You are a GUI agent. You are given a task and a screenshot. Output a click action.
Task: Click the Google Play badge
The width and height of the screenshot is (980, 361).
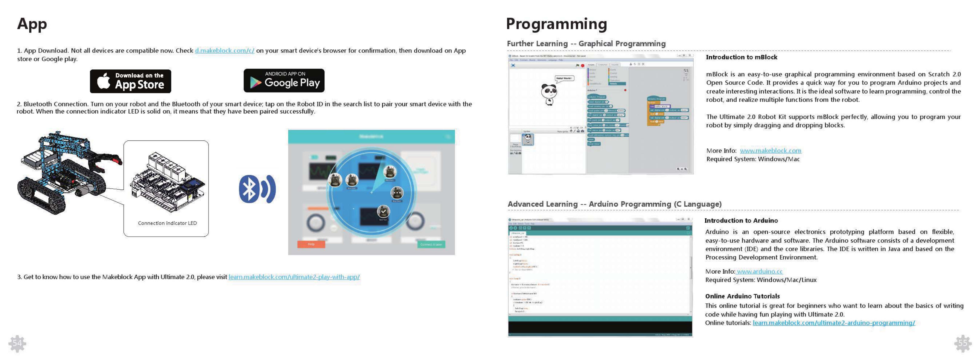point(284,81)
